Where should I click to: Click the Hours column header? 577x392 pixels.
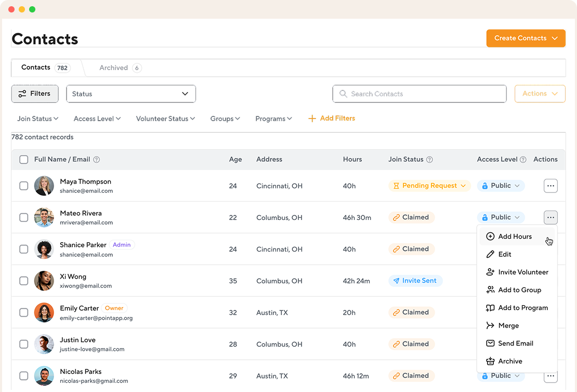(352, 160)
